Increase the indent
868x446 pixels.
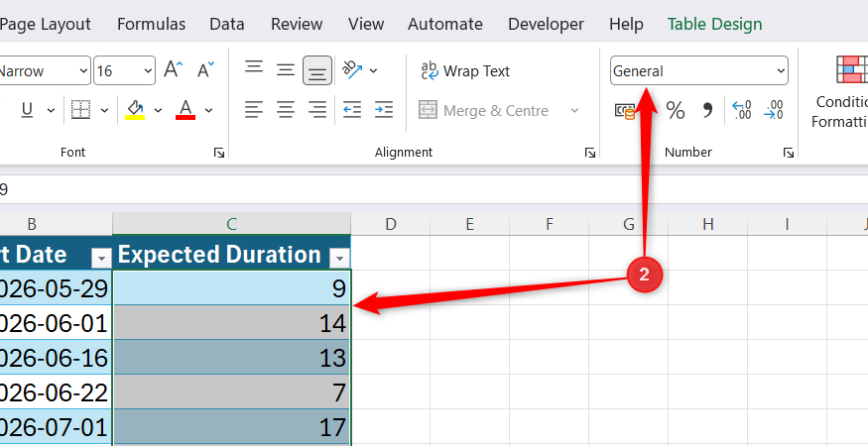coord(384,110)
